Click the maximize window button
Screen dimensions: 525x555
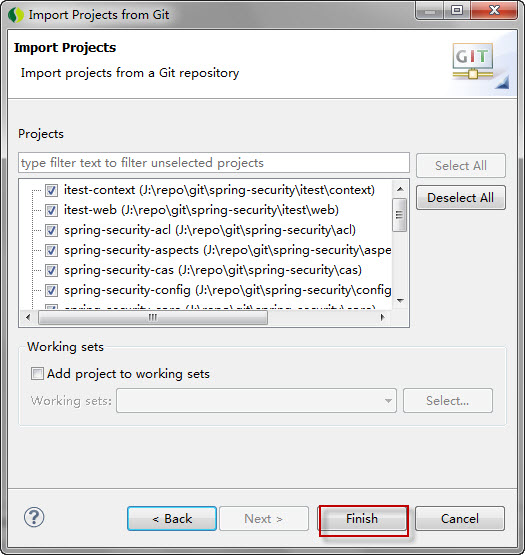[456, 11]
